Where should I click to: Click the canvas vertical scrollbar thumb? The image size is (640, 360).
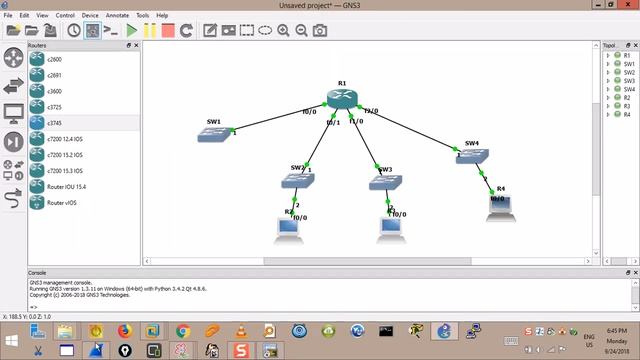pyautogui.click(x=596, y=149)
